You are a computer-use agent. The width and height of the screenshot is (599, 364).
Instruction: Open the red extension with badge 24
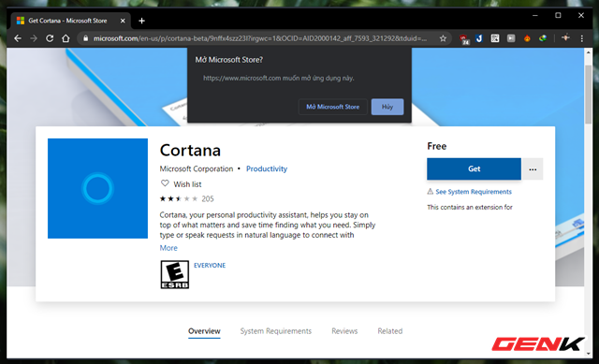(463, 38)
